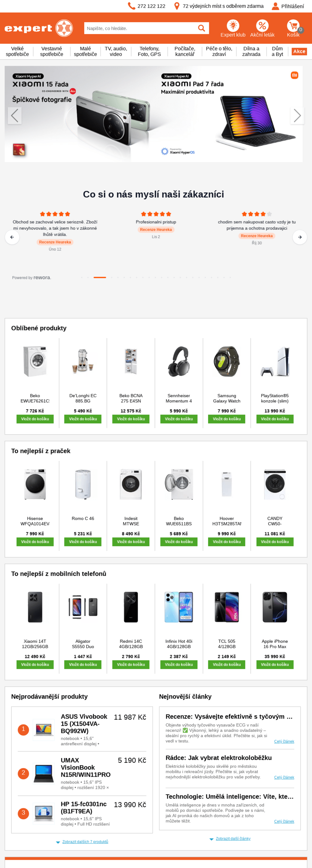Add Beko EWUE76261 washer to cart
The height and width of the screenshot is (868, 312).
tap(35, 419)
